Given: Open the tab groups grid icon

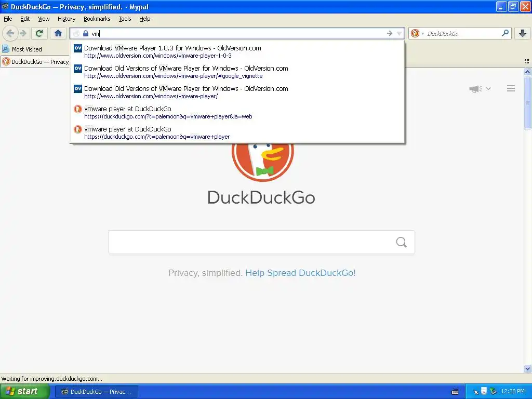Looking at the screenshot, I should tap(527, 61).
